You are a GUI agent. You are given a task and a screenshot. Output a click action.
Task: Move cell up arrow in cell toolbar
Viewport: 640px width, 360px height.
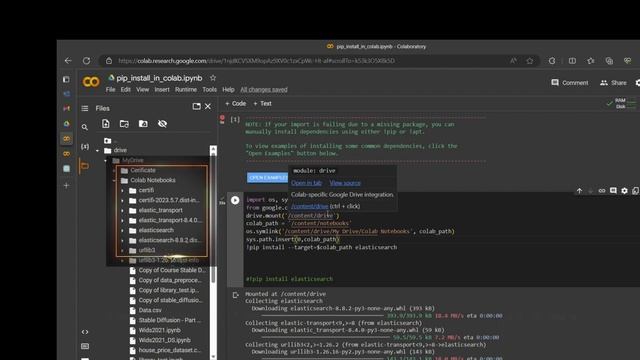tap(579, 191)
